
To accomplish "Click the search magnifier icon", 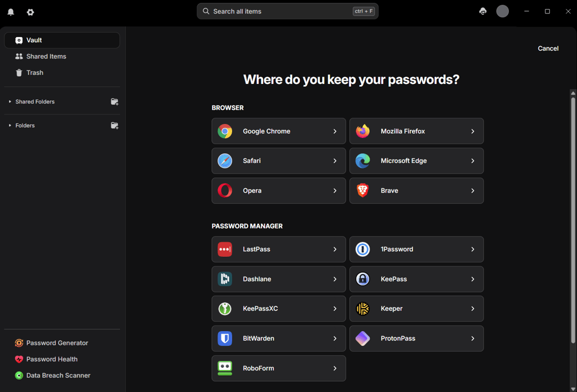I will (x=206, y=11).
